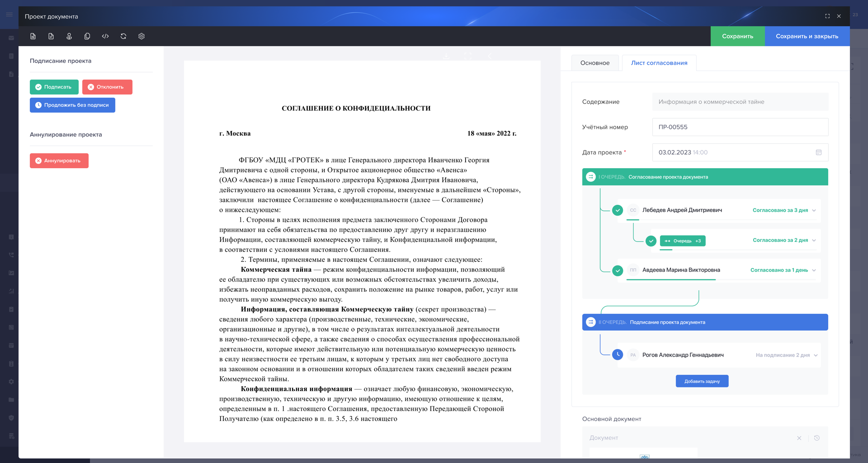Screen dimensions: 868x463
Task: Toggle fullscreen for the Проект документа window
Action: 827,16
